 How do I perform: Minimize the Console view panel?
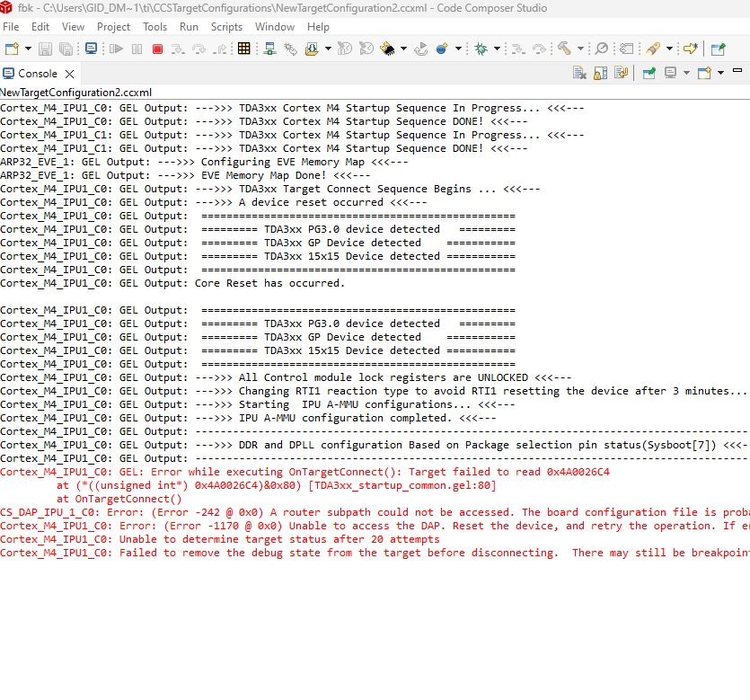[x=737, y=70]
